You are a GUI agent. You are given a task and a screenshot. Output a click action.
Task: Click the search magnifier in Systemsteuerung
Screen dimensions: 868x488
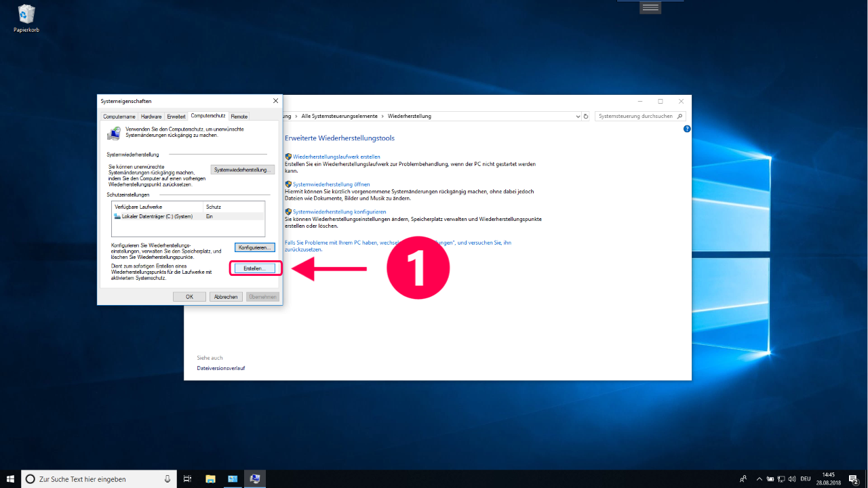point(680,116)
